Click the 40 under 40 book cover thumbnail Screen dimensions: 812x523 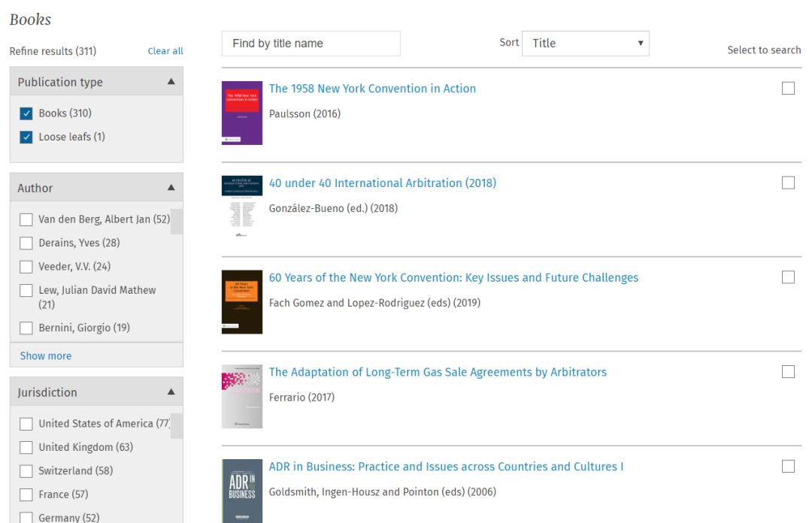241,207
